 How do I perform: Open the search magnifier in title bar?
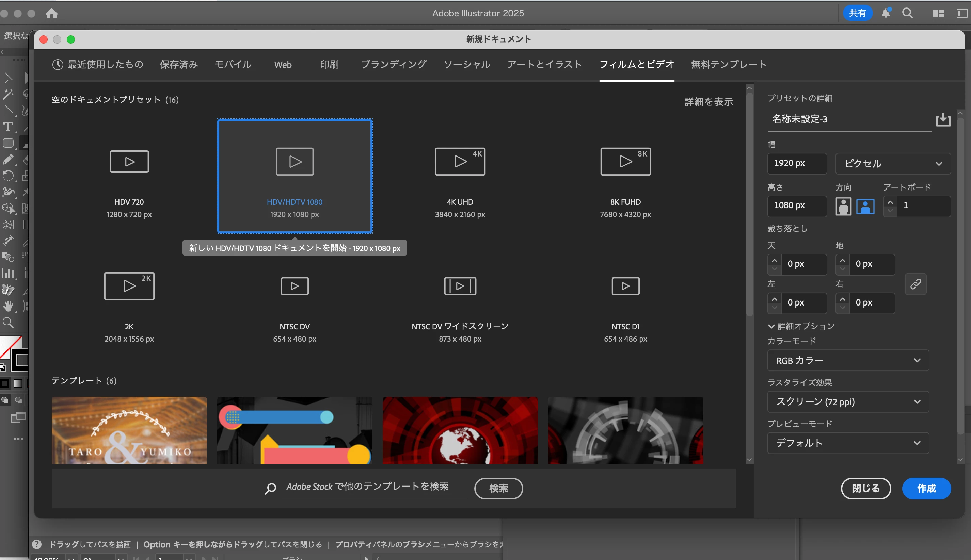click(x=907, y=13)
